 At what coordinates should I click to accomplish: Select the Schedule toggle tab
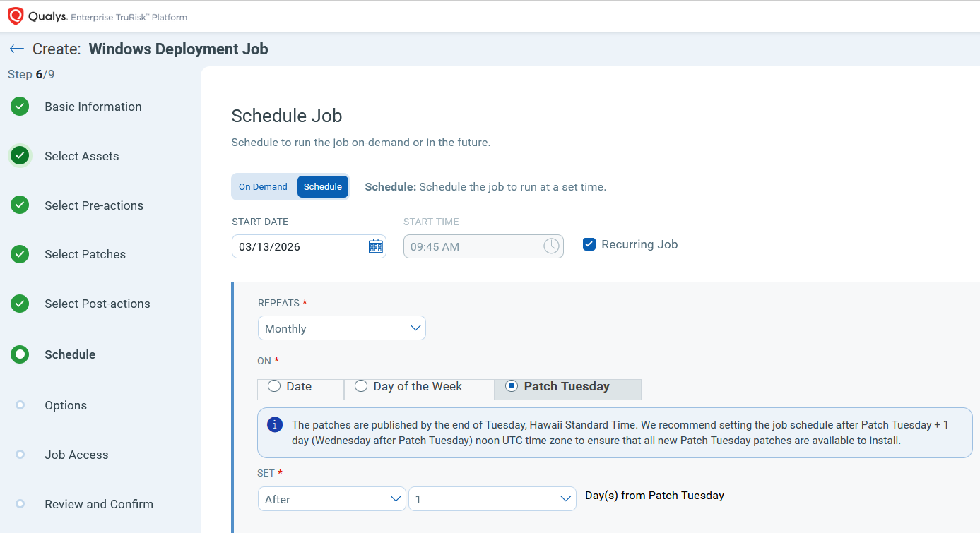[x=323, y=187]
